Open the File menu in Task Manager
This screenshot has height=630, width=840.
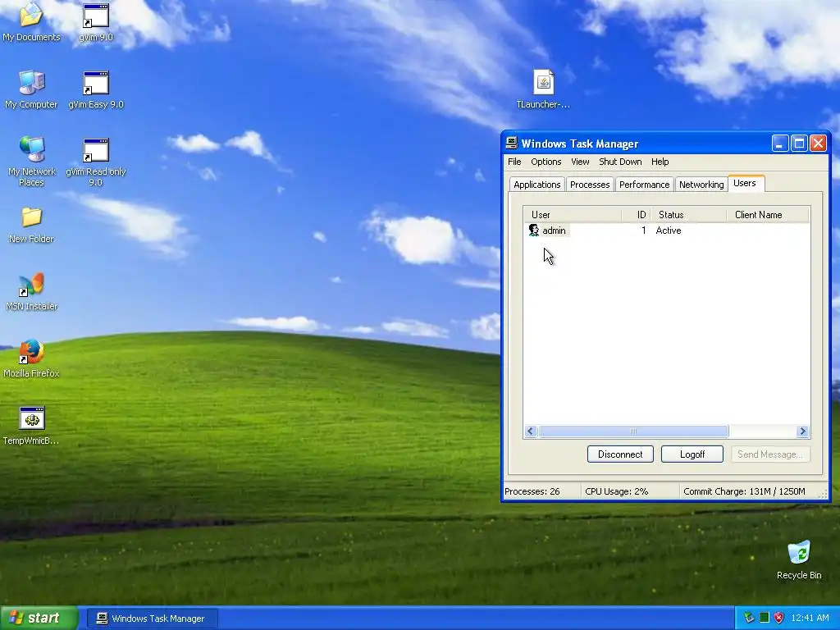[x=514, y=162]
